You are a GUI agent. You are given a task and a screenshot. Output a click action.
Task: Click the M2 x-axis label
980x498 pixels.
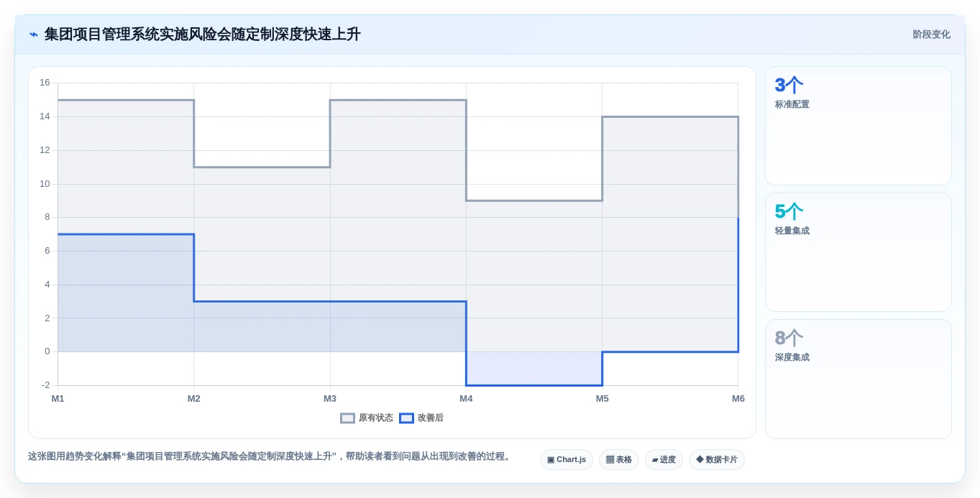coord(194,399)
